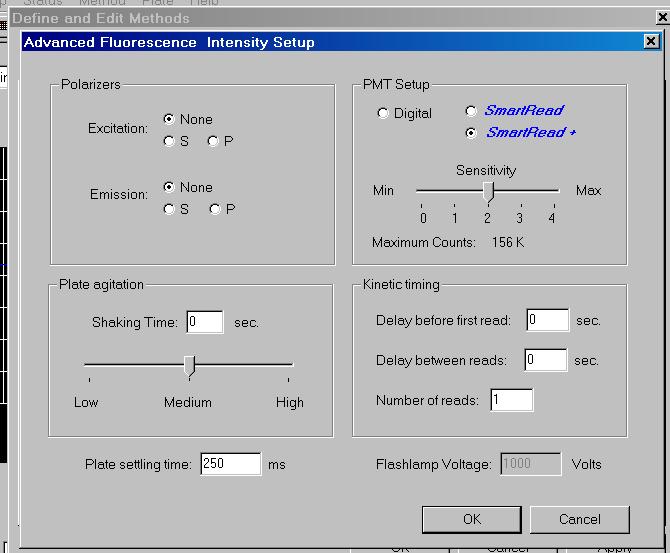Click the Delay before first read field

[547, 320]
